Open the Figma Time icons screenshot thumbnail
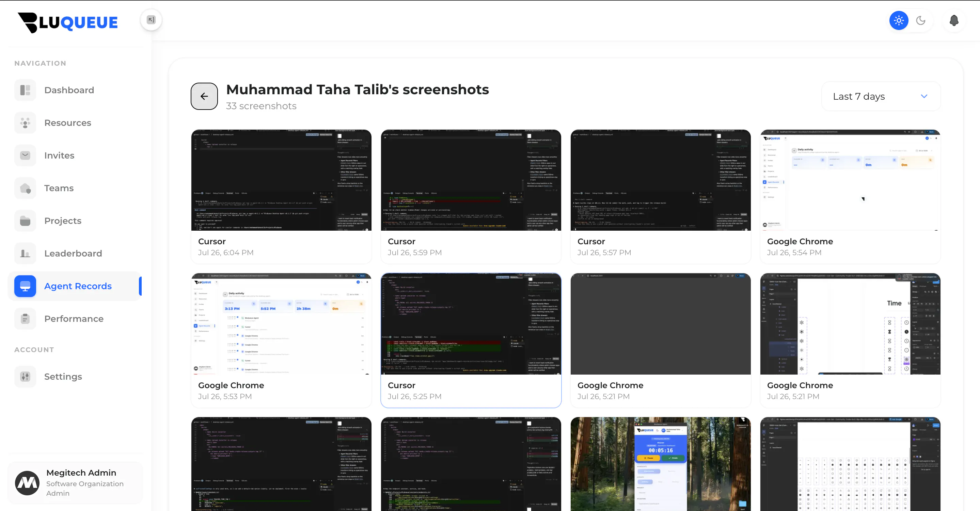 [850, 324]
